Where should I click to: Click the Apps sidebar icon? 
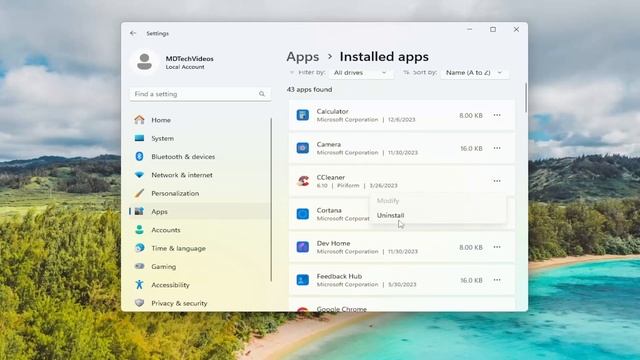pos(139,211)
